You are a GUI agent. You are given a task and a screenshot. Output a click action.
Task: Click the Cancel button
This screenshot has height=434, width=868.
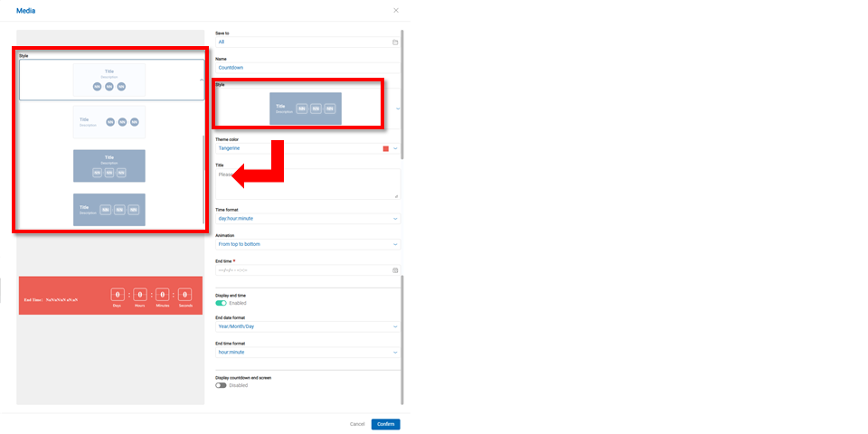click(357, 424)
